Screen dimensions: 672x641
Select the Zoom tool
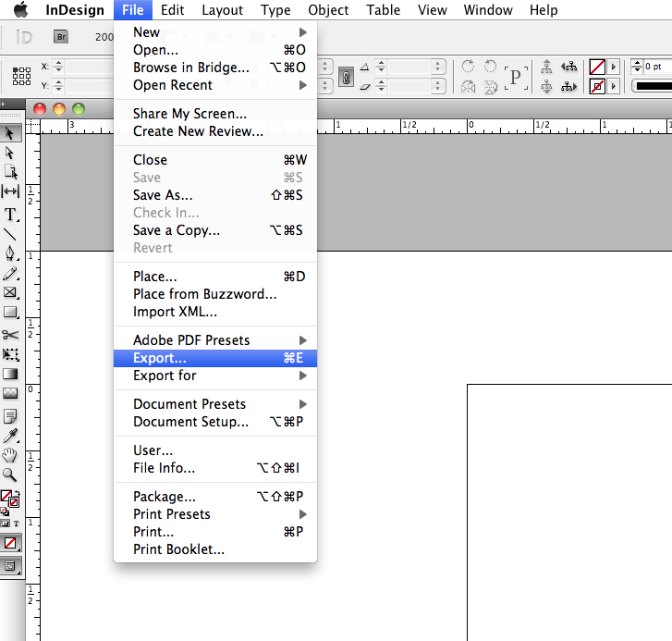coord(10,475)
